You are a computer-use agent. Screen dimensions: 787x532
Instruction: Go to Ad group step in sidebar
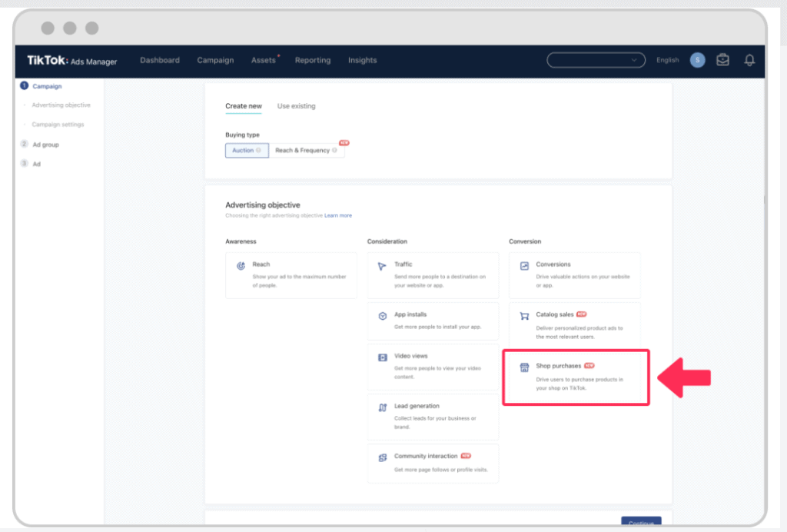click(45, 145)
